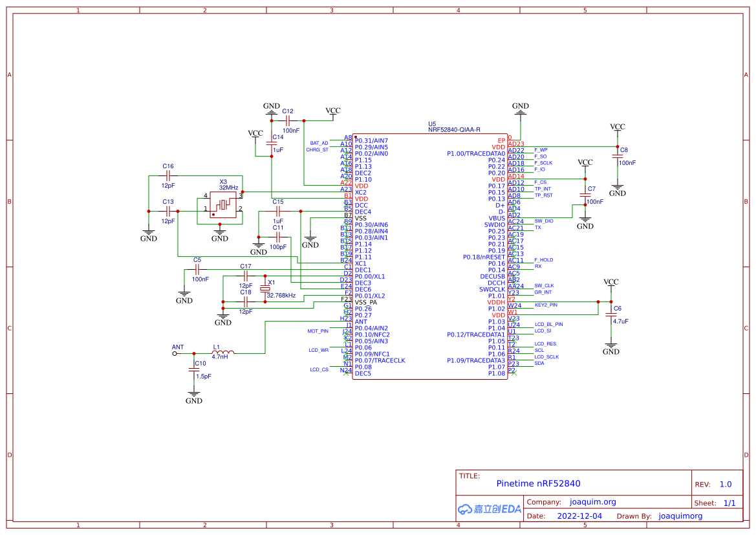756x535 pixels.
Task: Select the C16 12pF capacitor symbol
Action: pyautogui.click(x=168, y=175)
